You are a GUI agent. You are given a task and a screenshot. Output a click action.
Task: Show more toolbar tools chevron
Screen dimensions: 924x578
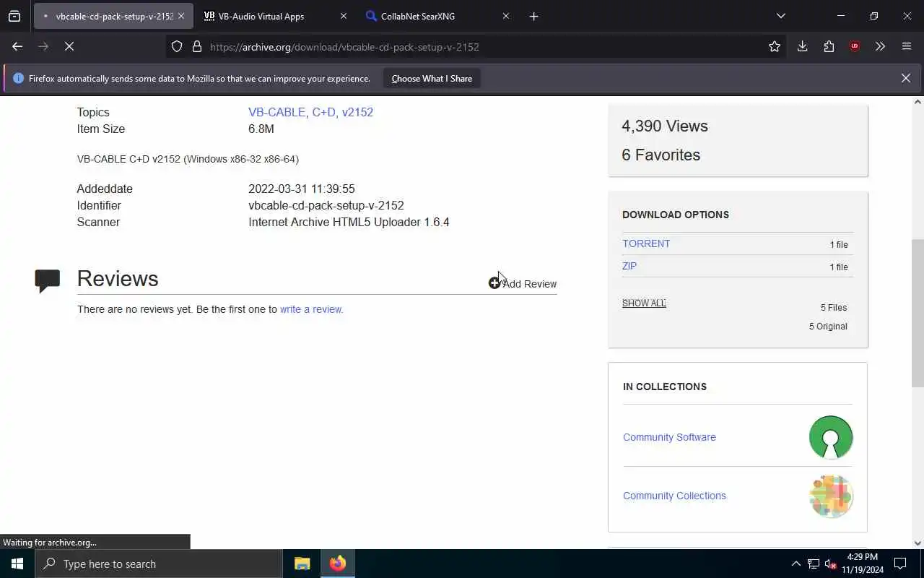tap(880, 47)
